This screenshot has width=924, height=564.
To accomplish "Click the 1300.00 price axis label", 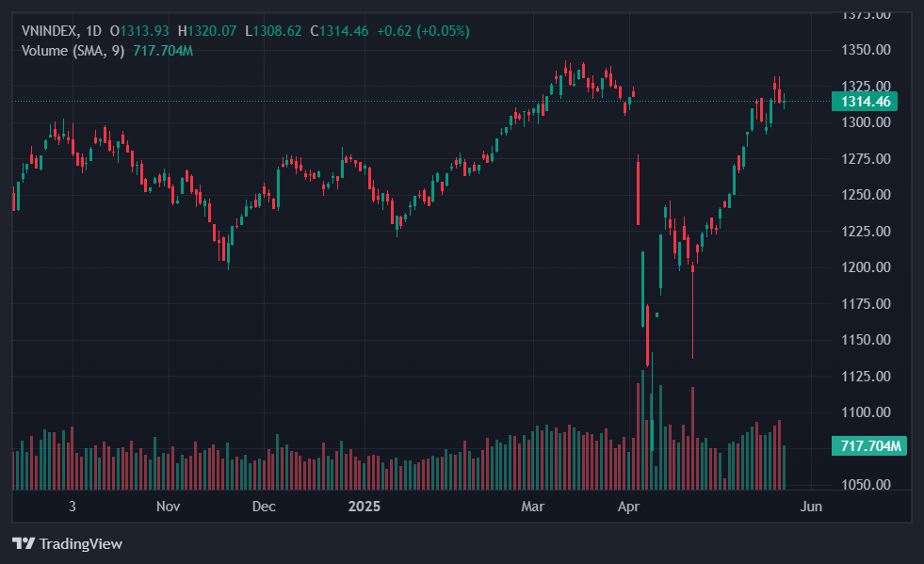I will 866,122.
